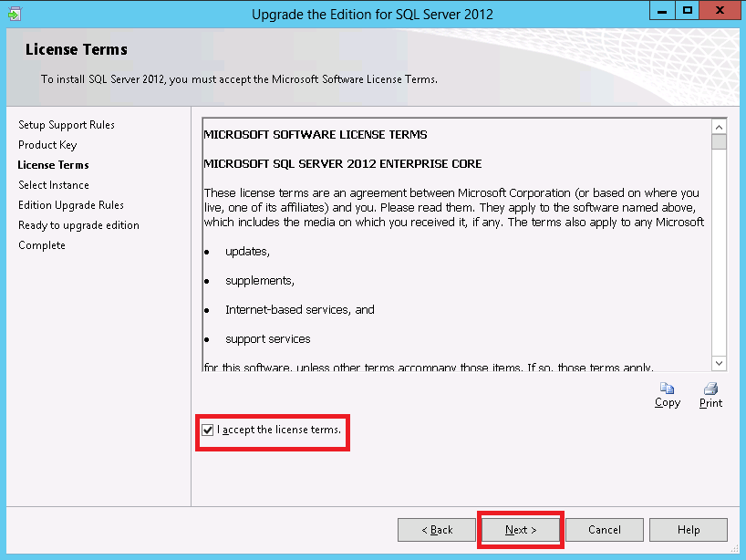Select the Product Key step

click(47, 145)
